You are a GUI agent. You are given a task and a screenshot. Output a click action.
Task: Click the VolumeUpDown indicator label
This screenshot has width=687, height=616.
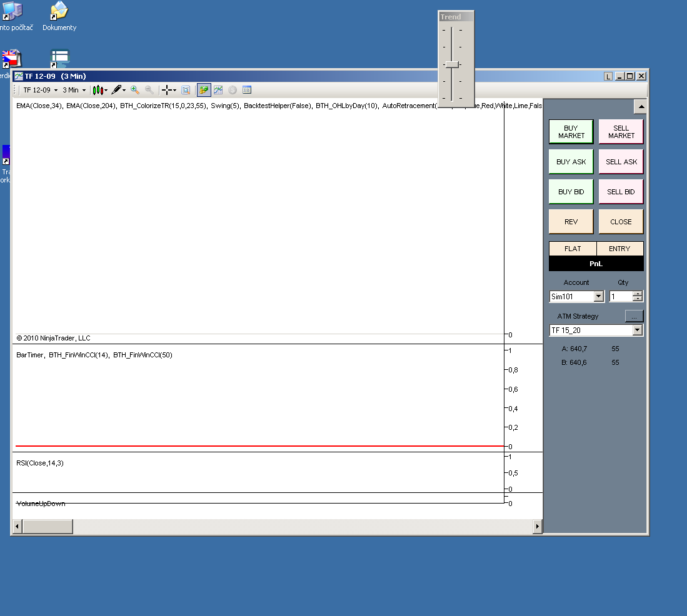tap(41, 504)
